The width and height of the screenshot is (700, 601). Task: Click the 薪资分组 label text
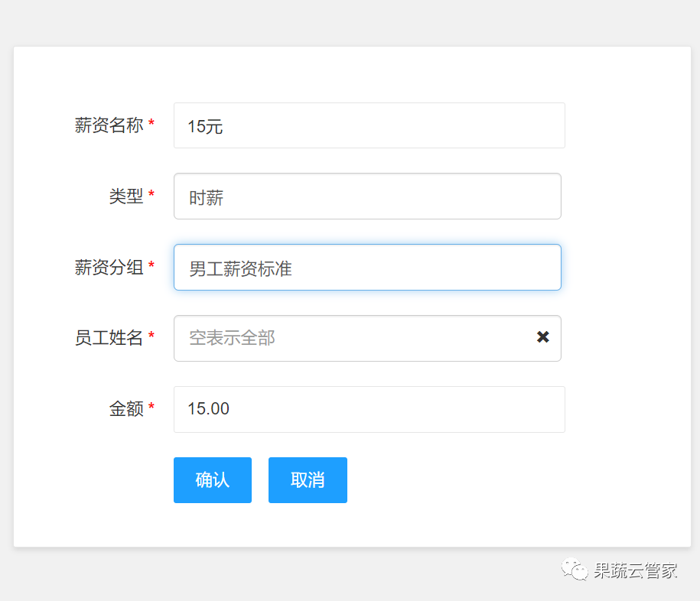pyautogui.click(x=109, y=268)
